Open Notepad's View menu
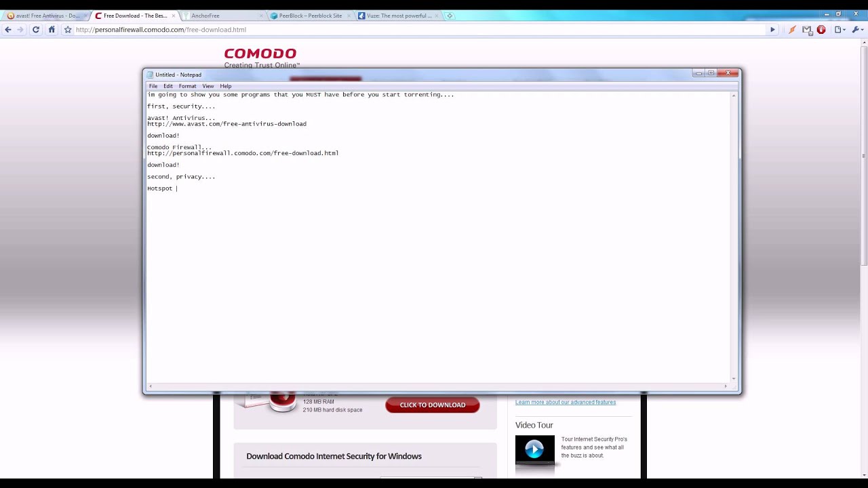Viewport: 868px width, 488px height. pyautogui.click(x=208, y=86)
